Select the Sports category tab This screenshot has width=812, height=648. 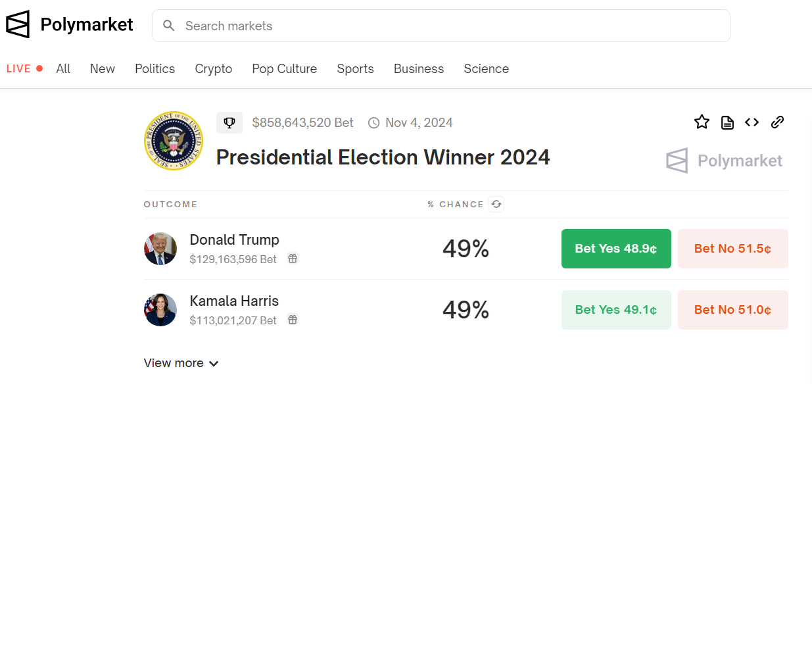point(355,69)
